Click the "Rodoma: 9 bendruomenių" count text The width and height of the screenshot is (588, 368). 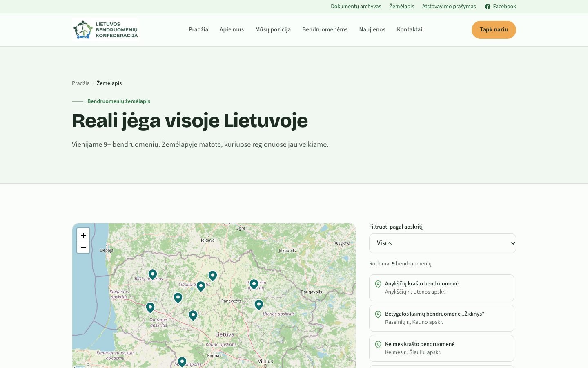coord(400,264)
